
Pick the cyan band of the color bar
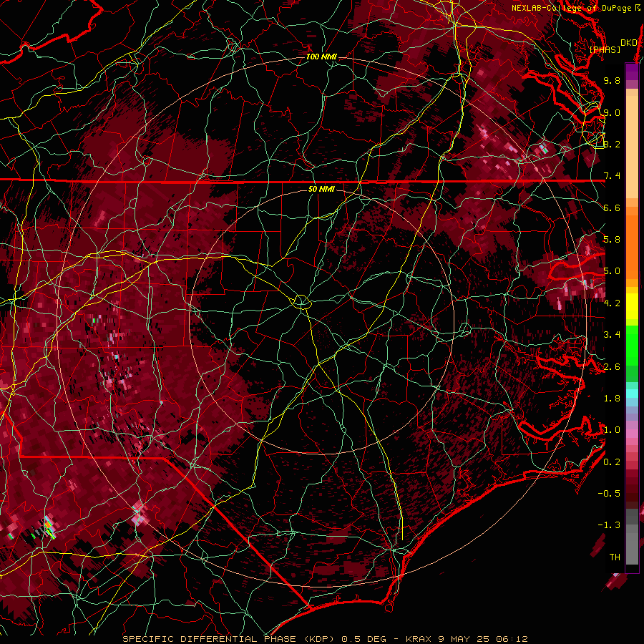pos(632,394)
